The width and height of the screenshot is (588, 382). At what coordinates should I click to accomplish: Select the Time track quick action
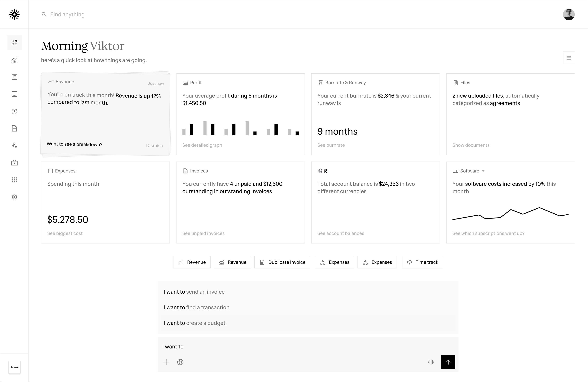(x=422, y=262)
